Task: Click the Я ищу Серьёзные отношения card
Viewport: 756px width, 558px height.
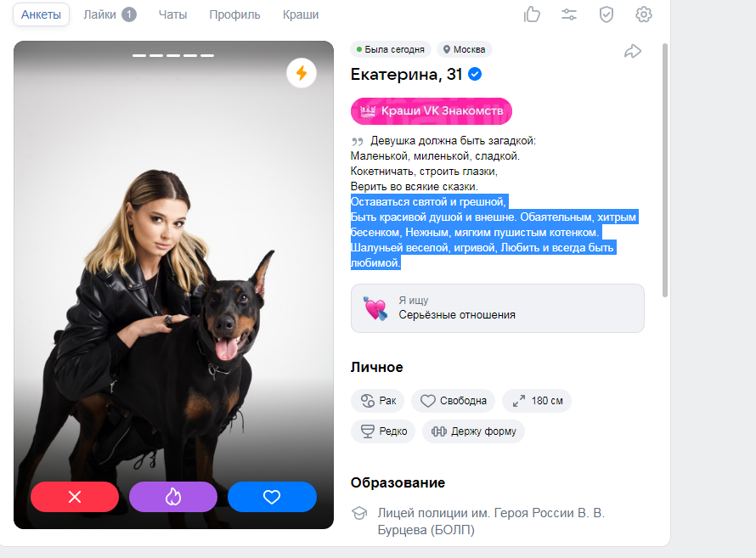Action: (x=498, y=308)
